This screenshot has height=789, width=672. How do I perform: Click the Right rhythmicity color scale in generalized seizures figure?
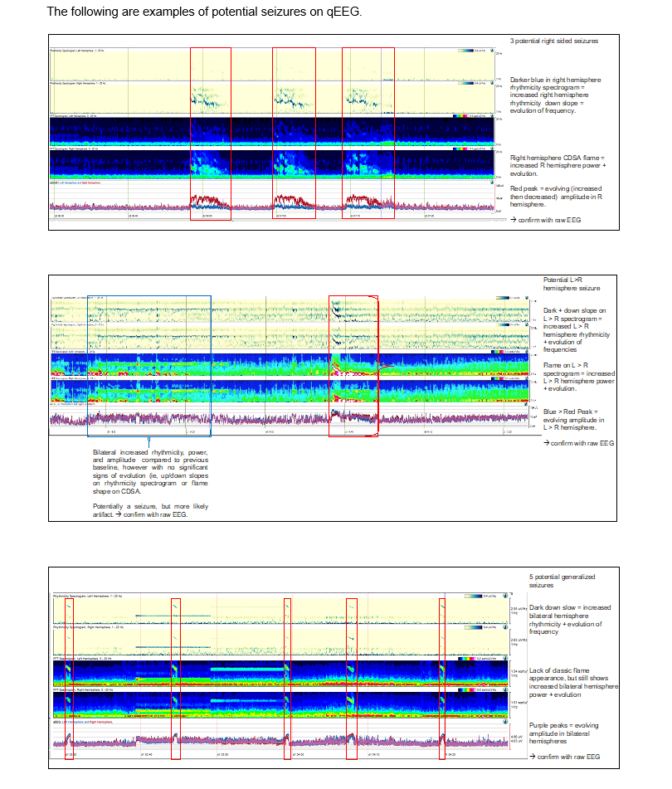pos(474,627)
